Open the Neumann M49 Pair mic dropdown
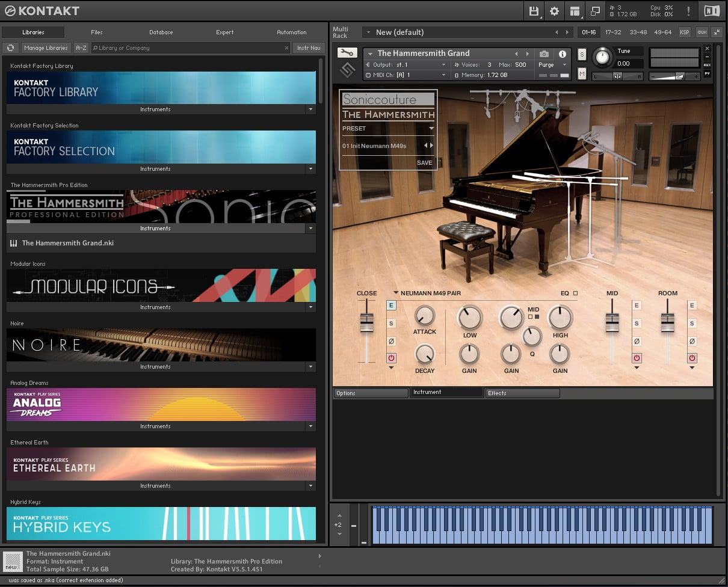 point(396,293)
